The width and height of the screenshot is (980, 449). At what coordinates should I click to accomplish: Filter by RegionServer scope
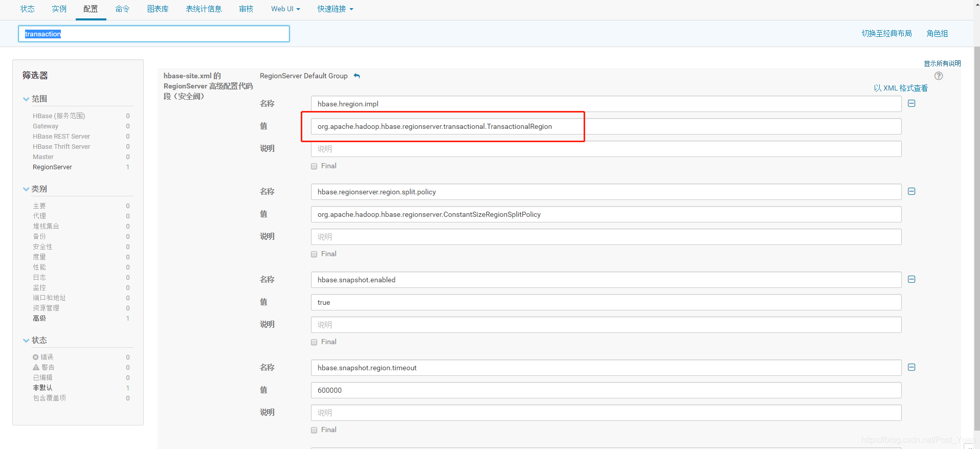pyautogui.click(x=52, y=167)
